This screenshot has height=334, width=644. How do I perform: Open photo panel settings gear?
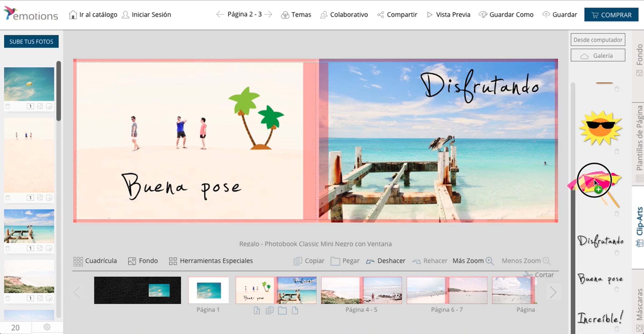(x=47, y=327)
